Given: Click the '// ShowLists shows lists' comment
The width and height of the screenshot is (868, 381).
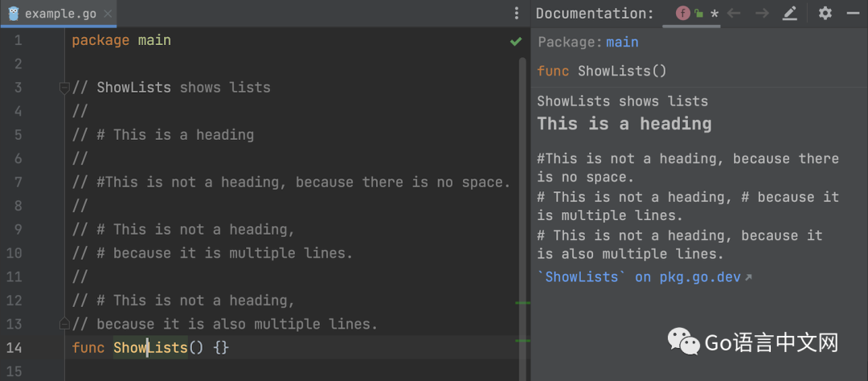Looking at the screenshot, I should pos(172,88).
